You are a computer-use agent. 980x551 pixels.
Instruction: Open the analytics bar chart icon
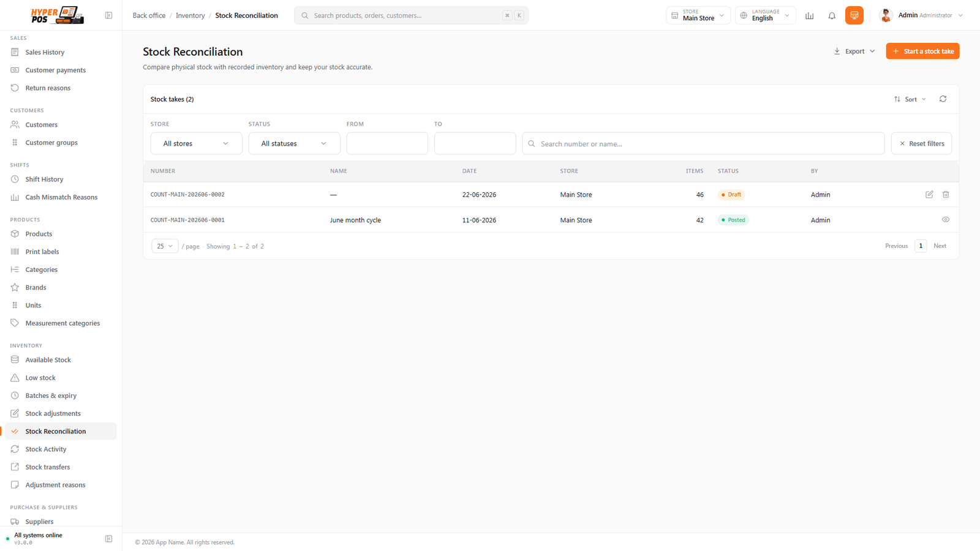click(x=809, y=15)
